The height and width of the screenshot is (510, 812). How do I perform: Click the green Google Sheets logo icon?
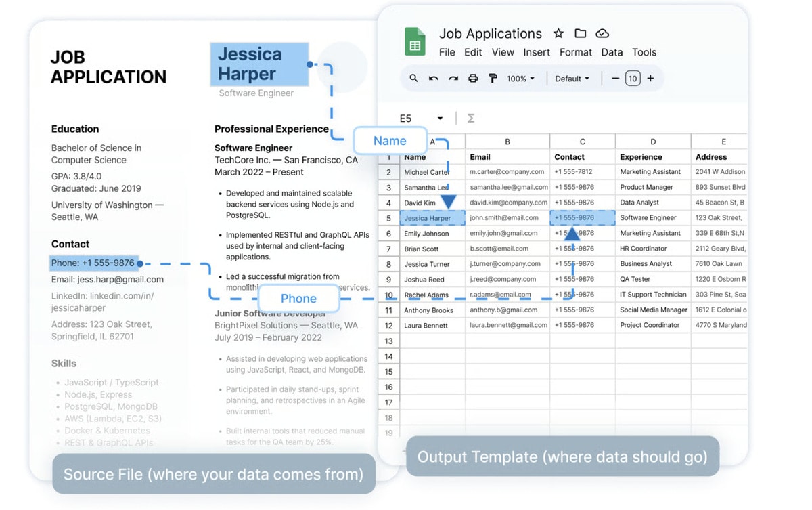pyautogui.click(x=415, y=41)
